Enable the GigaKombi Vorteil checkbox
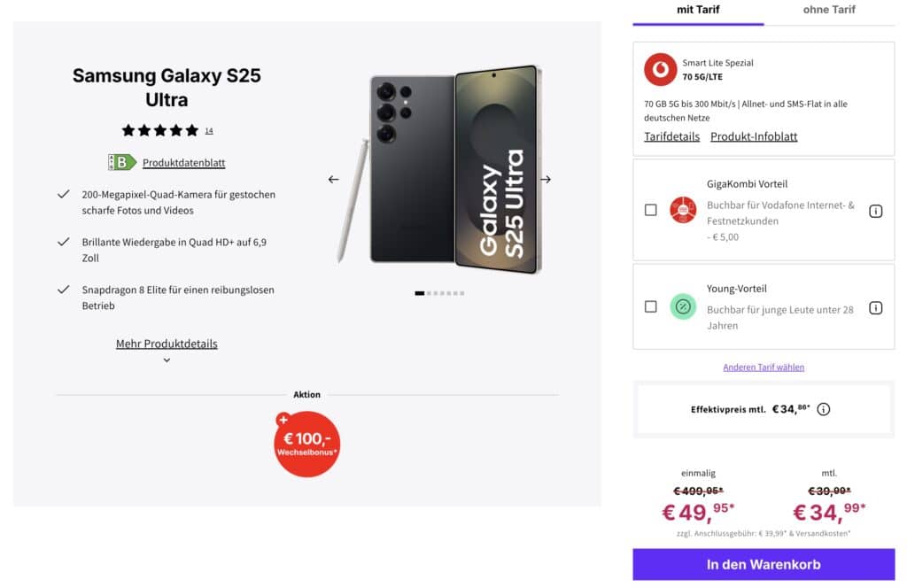The width and height of the screenshot is (907, 588). 651,210
